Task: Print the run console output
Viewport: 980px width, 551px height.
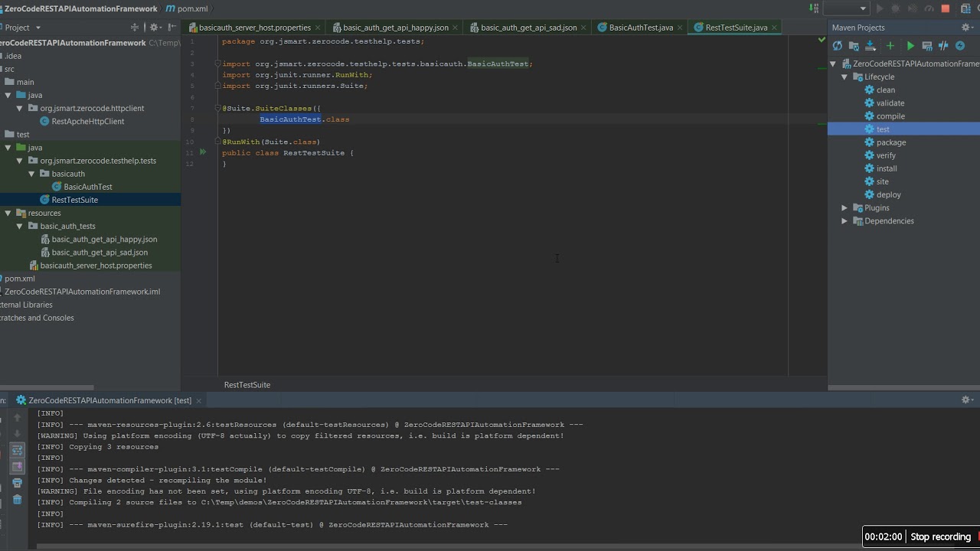Action: (x=17, y=483)
